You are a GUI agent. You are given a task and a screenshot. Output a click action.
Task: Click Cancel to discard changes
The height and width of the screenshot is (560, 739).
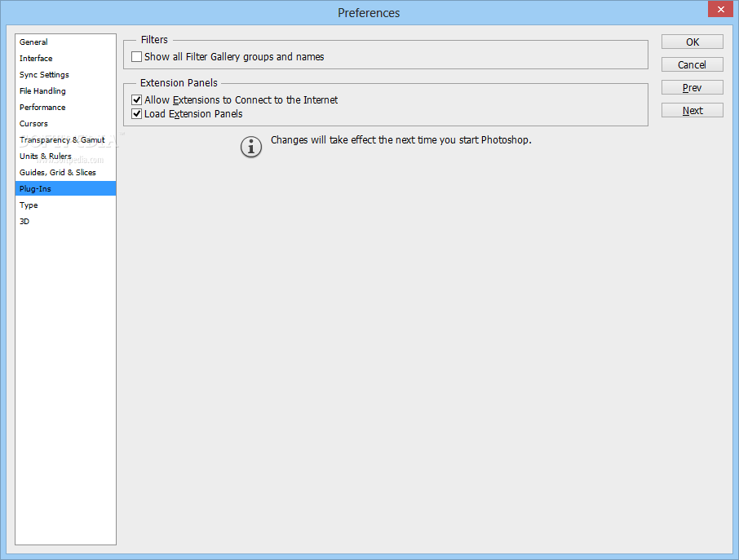pyautogui.click(x=693, y=64)
